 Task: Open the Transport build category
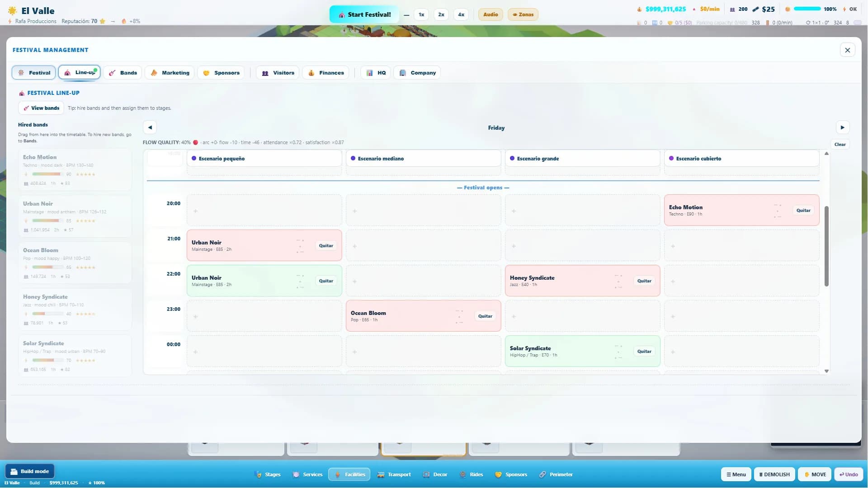click(394, 474)
